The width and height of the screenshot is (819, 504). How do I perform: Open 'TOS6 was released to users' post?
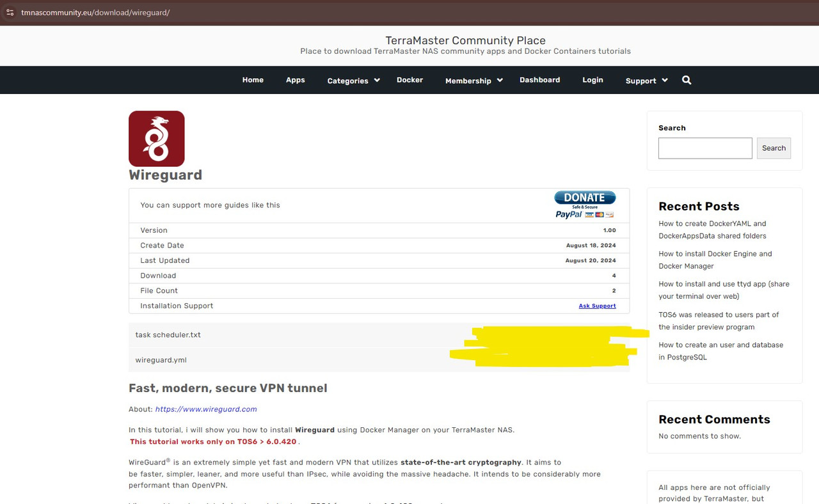[719, 320]
